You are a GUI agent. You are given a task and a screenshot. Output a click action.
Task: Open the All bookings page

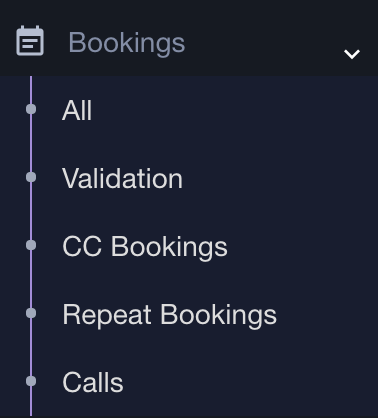coord(77,110)
